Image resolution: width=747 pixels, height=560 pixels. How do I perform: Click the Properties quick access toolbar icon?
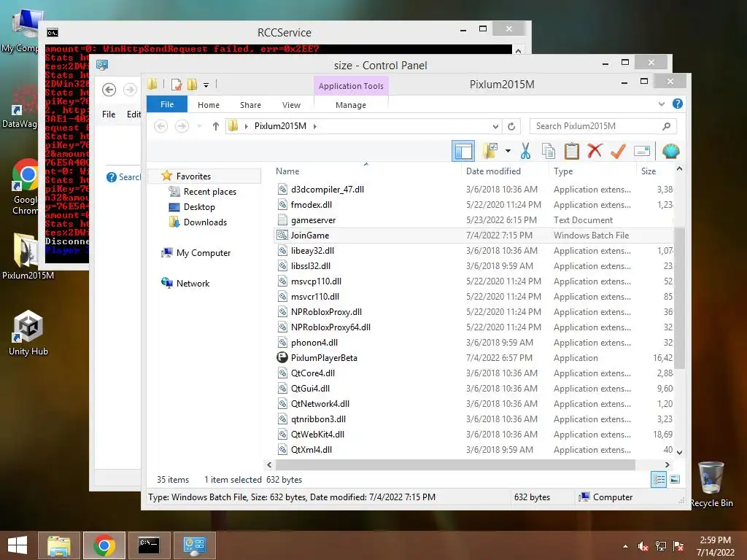pyautogui.click(x=177, y=85)
